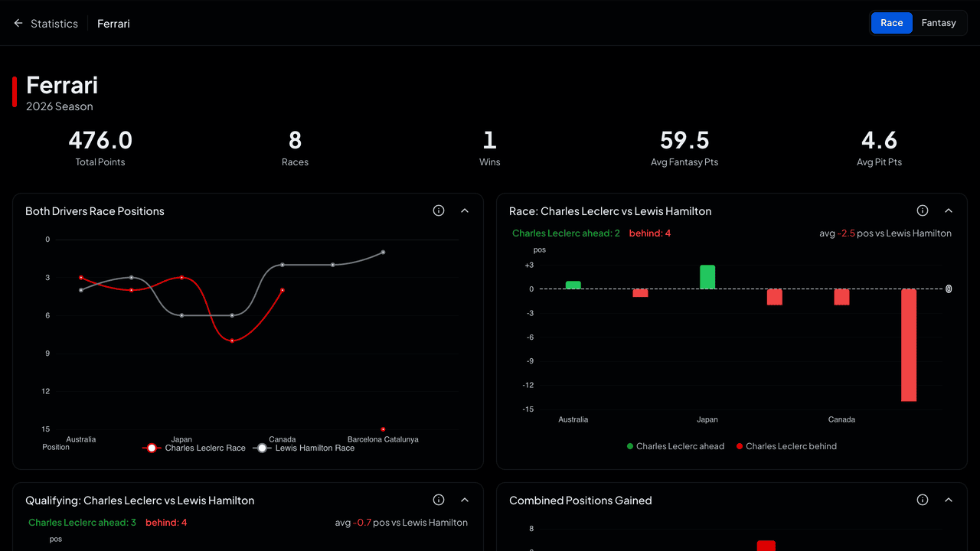Click Charles Leclerc Race legend marker icon
This screenshot has height=551, width=980.
pyautogui.click(x=152, y=448)
